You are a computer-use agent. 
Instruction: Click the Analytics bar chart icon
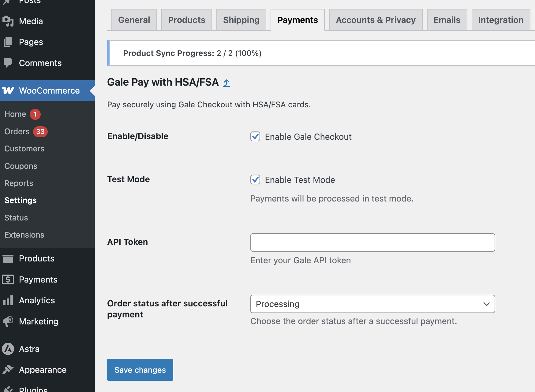click(x=8, y=300)
